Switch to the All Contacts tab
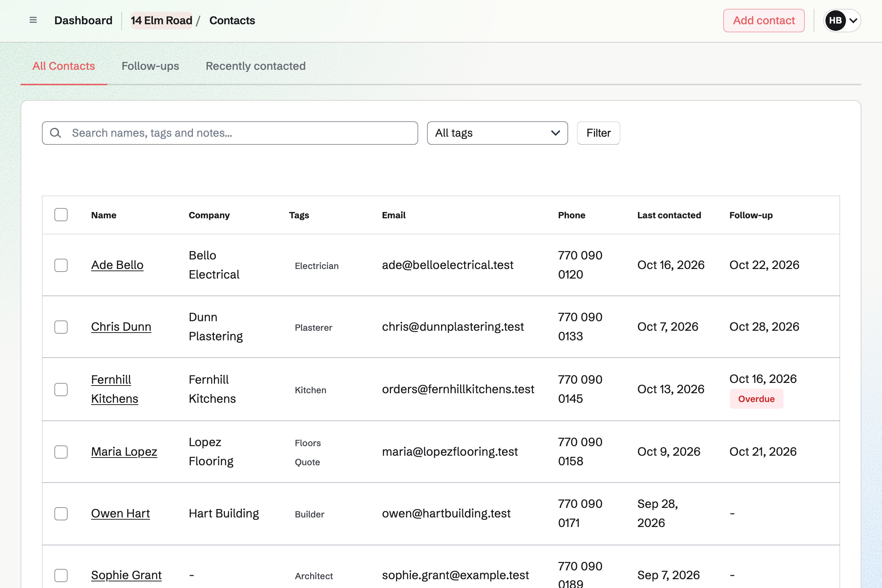 click(x=64, y=66)
